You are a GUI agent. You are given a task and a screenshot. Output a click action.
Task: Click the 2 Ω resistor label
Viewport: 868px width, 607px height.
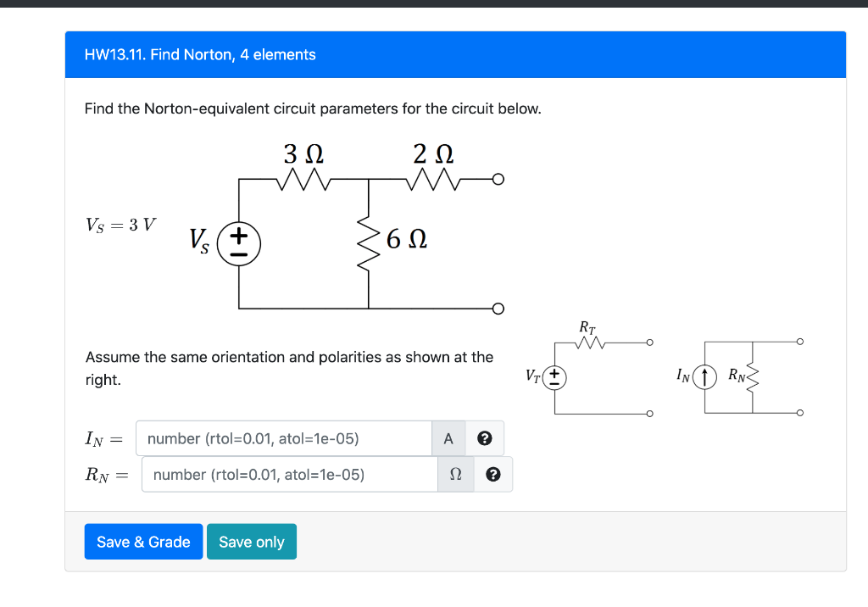(x=432, y=154)
